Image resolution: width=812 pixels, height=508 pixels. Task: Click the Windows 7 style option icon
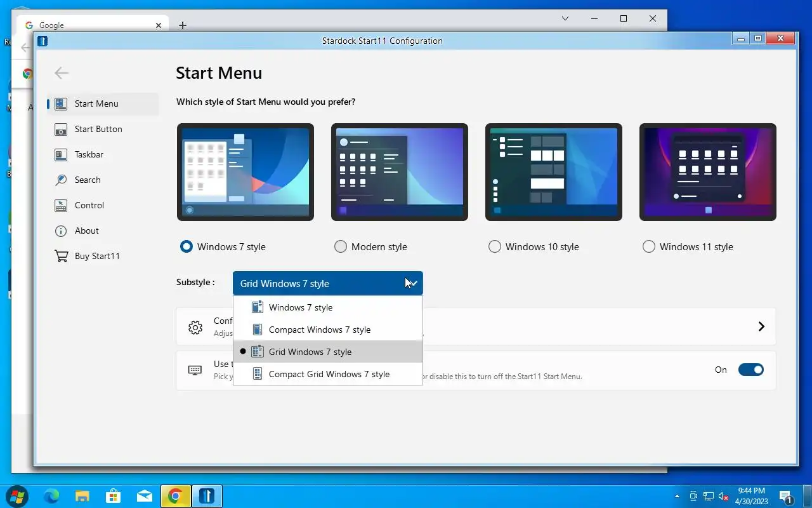257,307
